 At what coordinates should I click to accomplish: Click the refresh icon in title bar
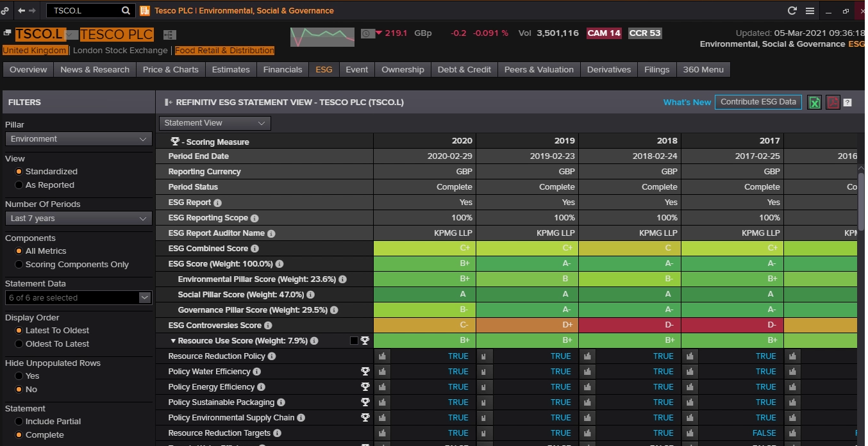pyautogui.click(x=792, y=11)
